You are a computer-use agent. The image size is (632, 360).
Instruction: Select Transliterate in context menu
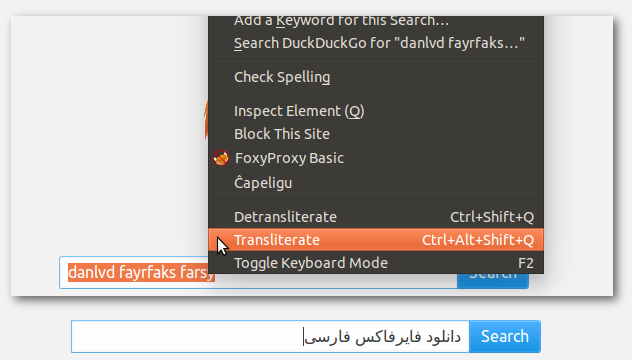(x=376, y=240)
